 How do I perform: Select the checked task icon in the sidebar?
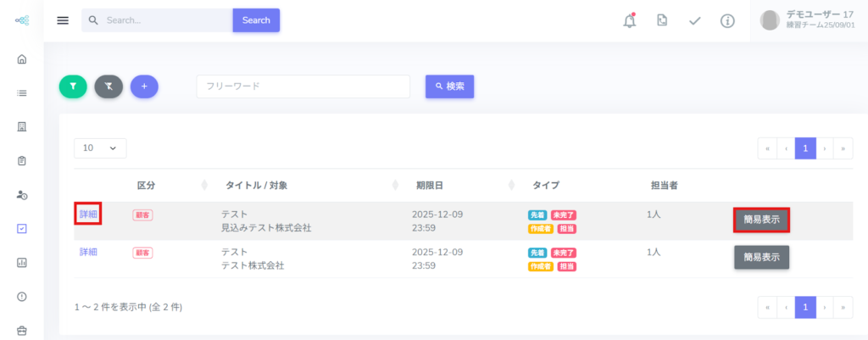(22, 228)
